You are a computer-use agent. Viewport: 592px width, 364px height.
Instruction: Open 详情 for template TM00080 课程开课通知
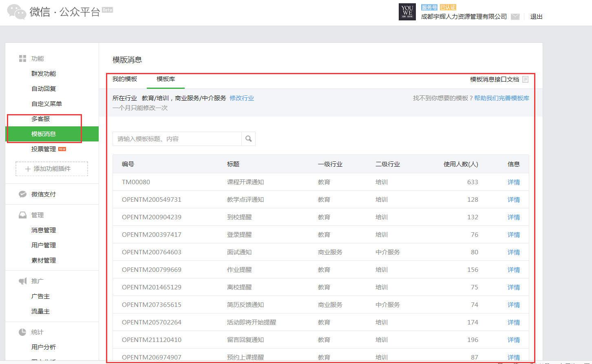(x=513, y=182)
